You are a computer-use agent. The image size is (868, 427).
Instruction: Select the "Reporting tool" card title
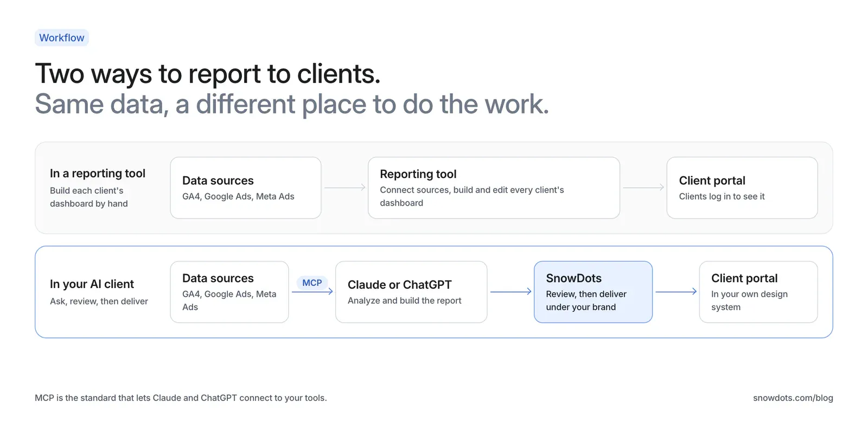coord(418,174)
